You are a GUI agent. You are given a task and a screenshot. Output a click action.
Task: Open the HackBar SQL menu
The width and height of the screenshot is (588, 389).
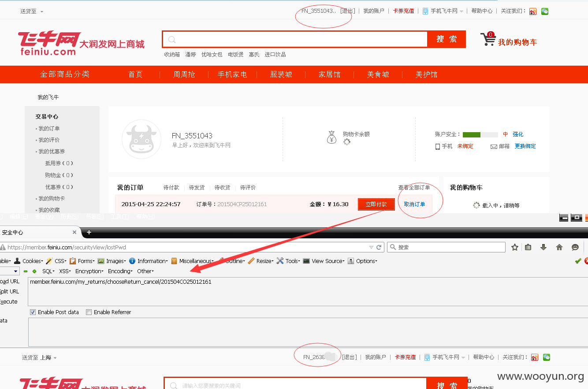(48, 271)
